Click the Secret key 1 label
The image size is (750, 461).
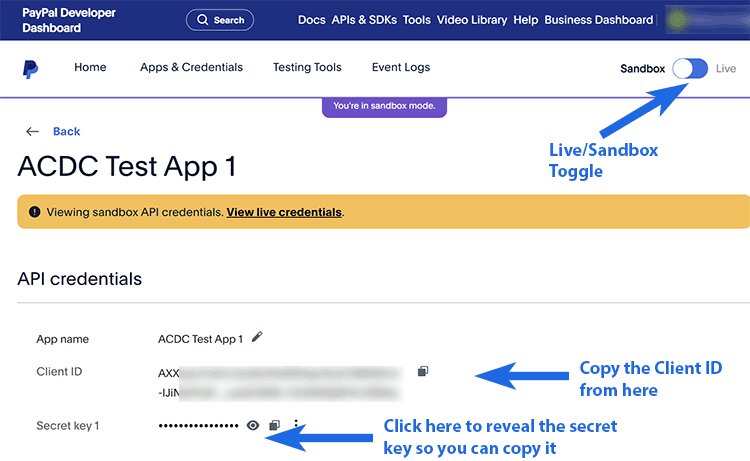[x=68, y=426]
